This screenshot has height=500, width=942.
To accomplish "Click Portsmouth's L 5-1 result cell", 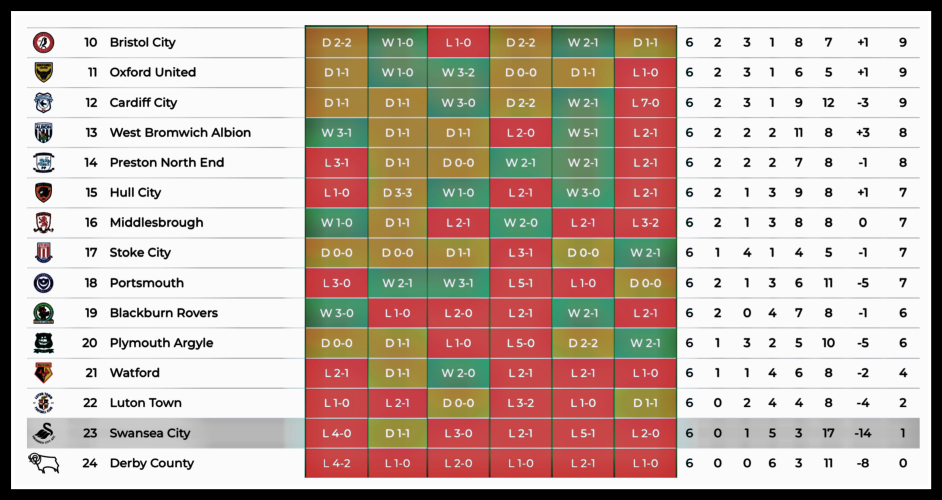I will coord(521,283).
